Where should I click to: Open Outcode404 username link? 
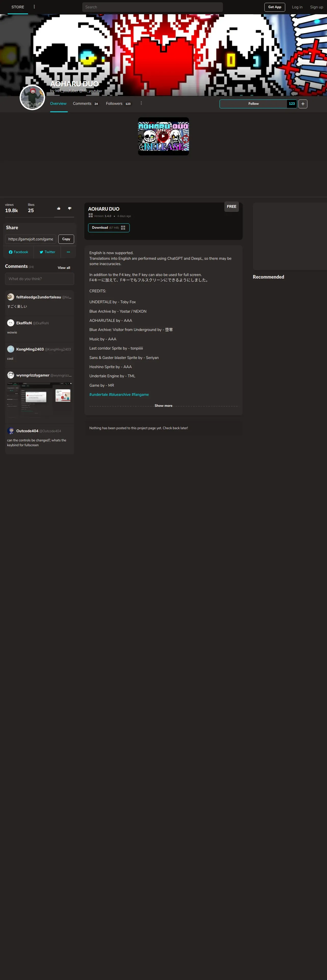27,431
